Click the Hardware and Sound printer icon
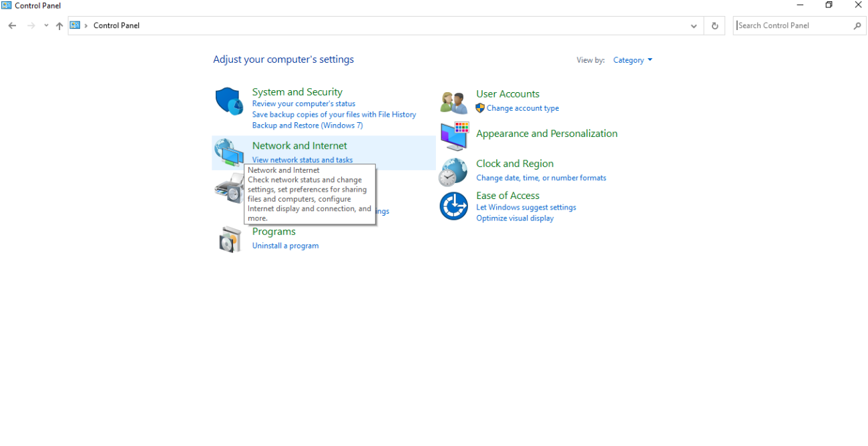Viewport: 868px width, 446px height. click(227, 188)
